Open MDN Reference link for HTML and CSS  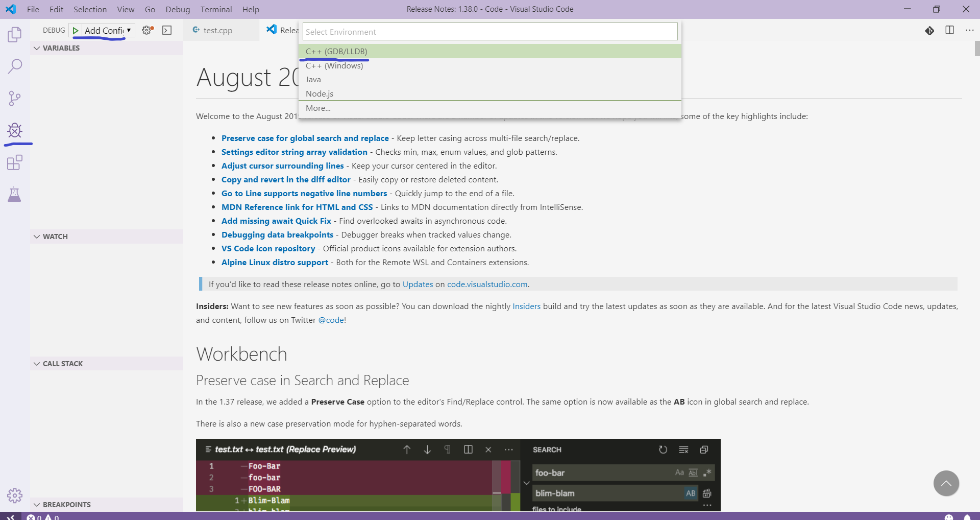click(x=297, y=207)
